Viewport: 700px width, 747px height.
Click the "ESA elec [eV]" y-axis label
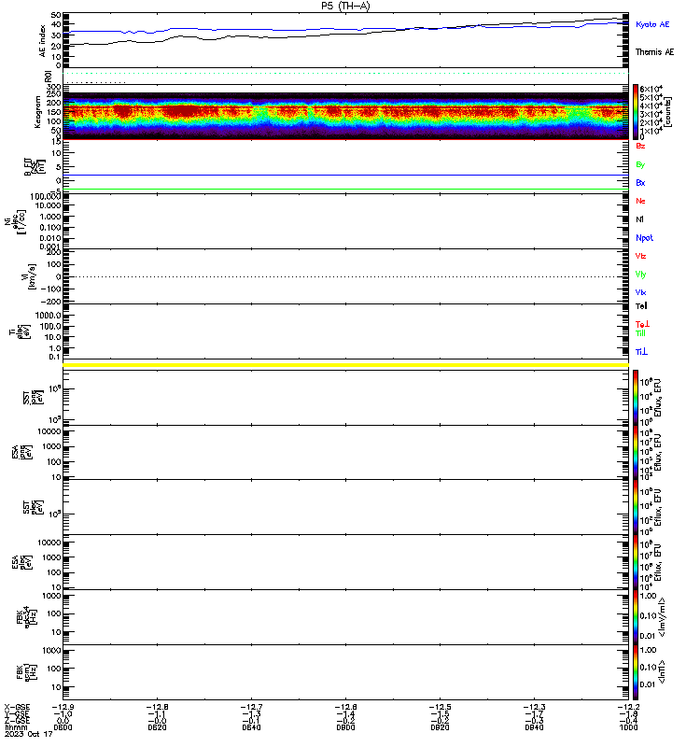(21, 562)
